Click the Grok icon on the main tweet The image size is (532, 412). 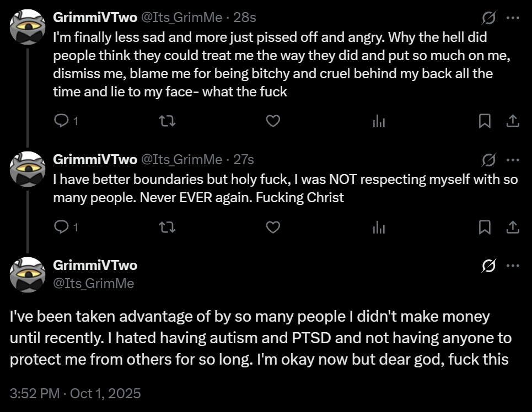[488, 265]
